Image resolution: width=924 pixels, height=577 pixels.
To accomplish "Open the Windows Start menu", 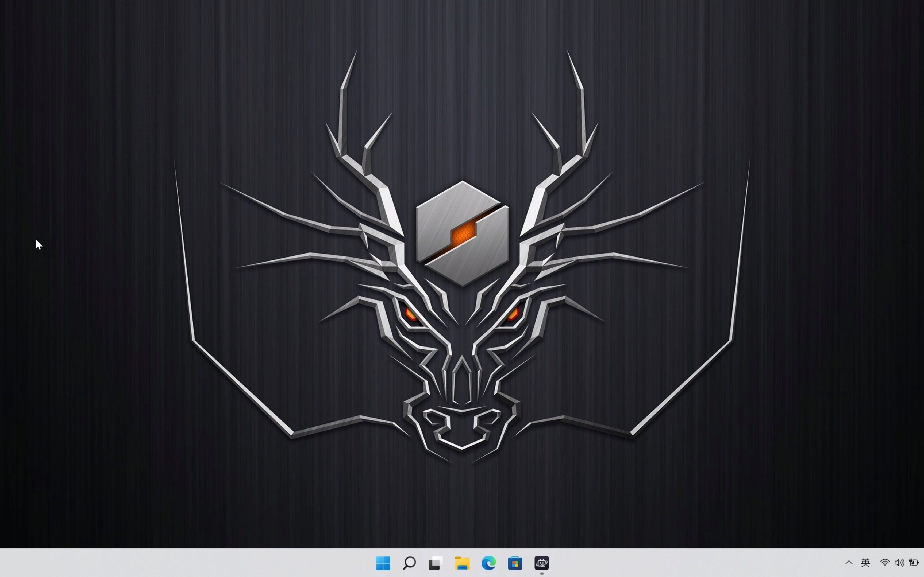I will tap(383, 563).
